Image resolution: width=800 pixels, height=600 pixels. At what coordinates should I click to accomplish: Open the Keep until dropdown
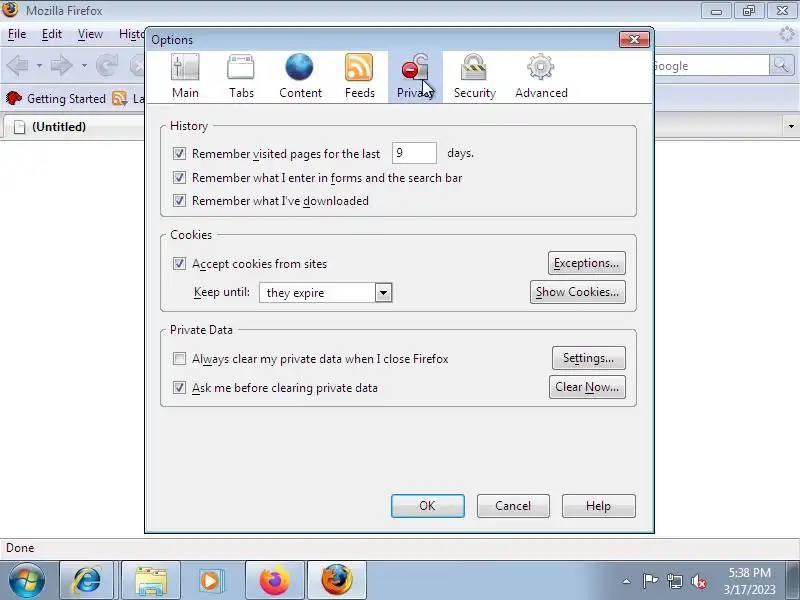[x=326, y=292]
